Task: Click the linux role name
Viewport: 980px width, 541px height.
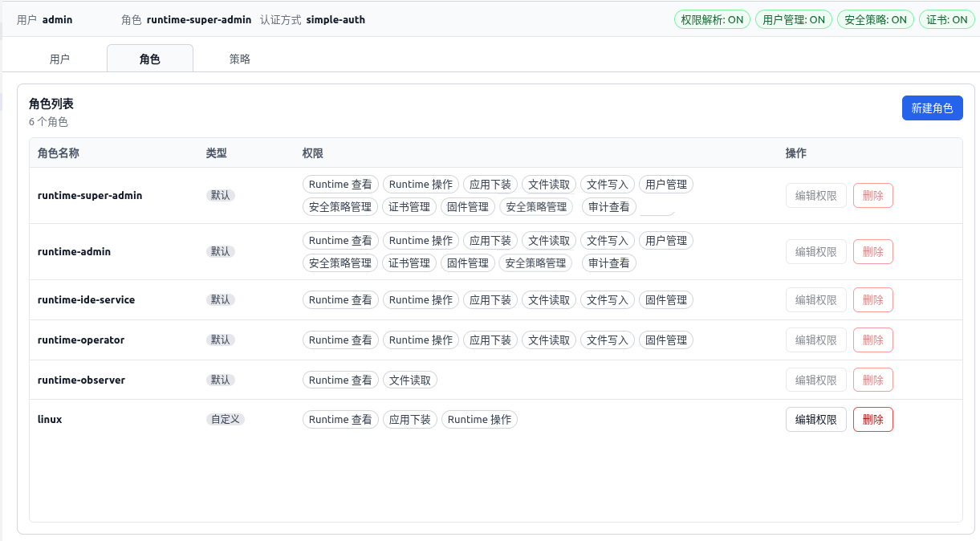Action: (50, 420)
